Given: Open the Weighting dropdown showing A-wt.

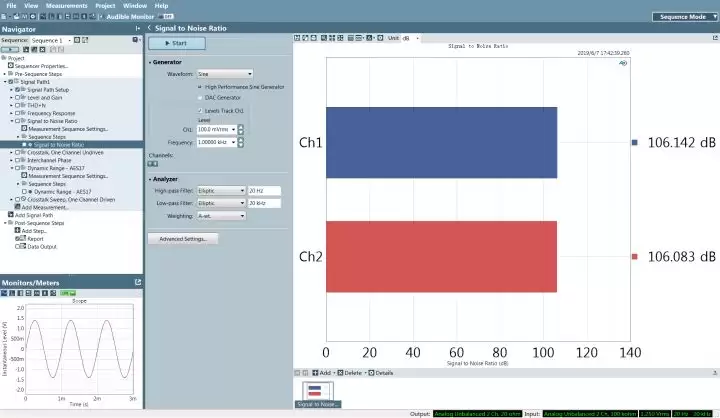Looking at the screenshot, I should coord(221,215).
